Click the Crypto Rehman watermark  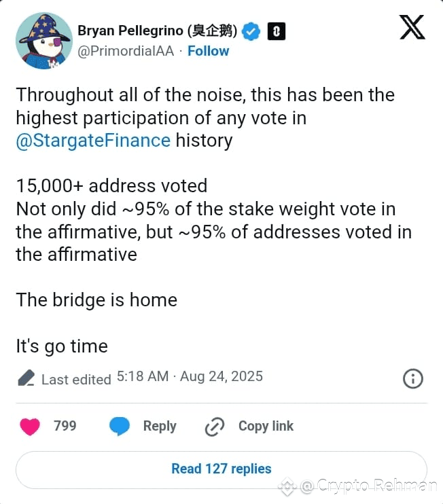(369, 485)
